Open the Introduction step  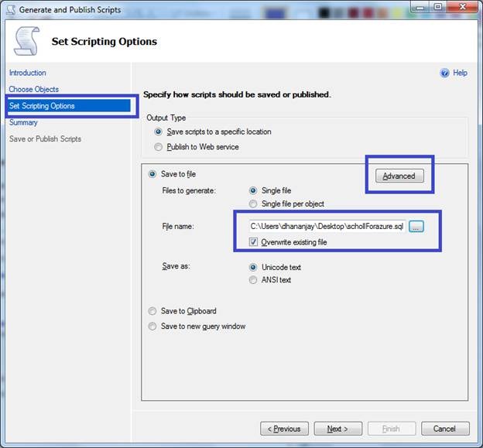[x=27, y=73]
